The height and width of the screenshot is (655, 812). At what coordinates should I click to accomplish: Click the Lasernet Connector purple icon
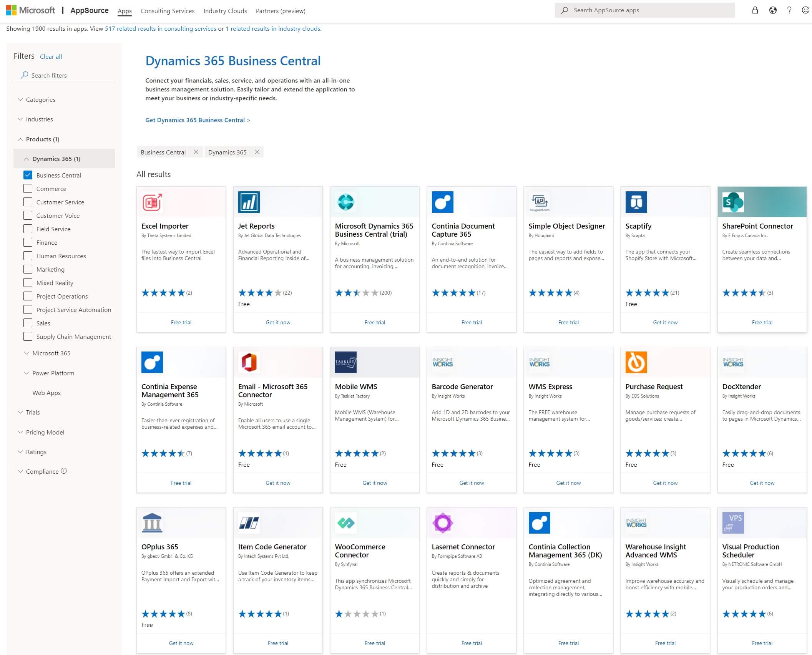click(x=443, y=522)
